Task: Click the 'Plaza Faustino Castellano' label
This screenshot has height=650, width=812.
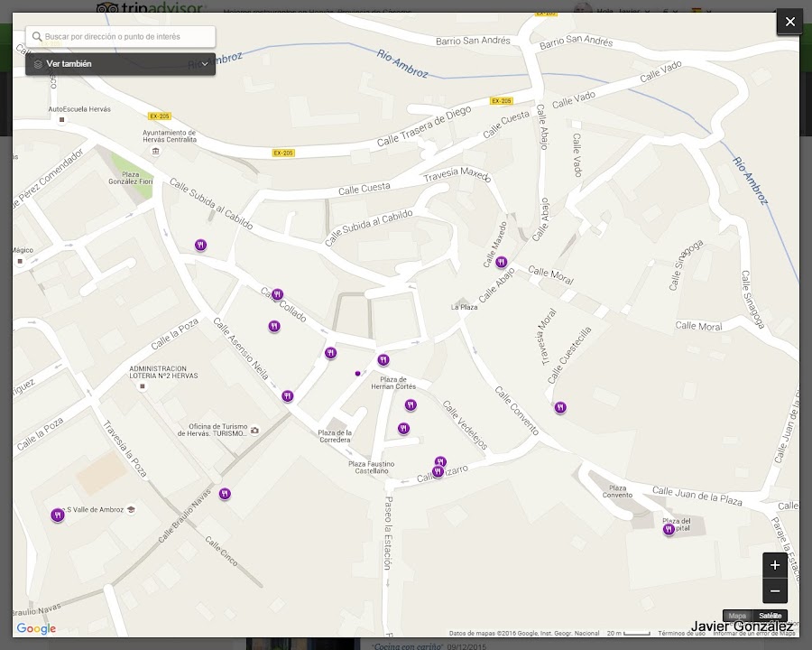Action: tap(372, 467)
